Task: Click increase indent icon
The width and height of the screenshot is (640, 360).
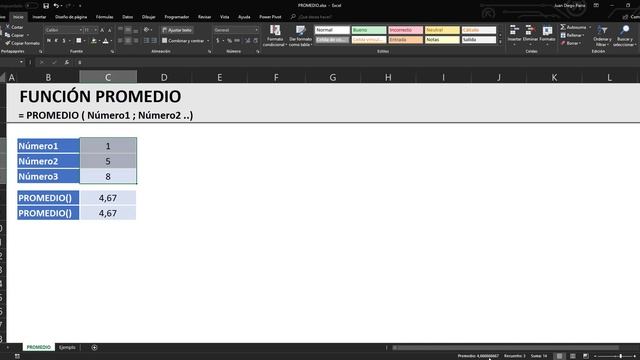Action: (154, 41)
